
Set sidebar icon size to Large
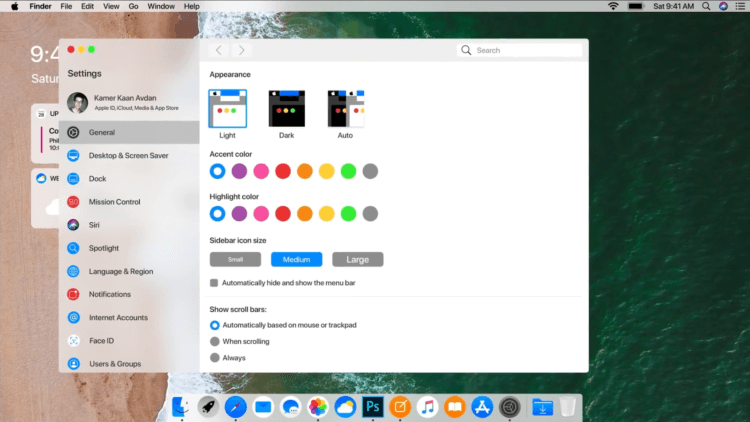358,259
